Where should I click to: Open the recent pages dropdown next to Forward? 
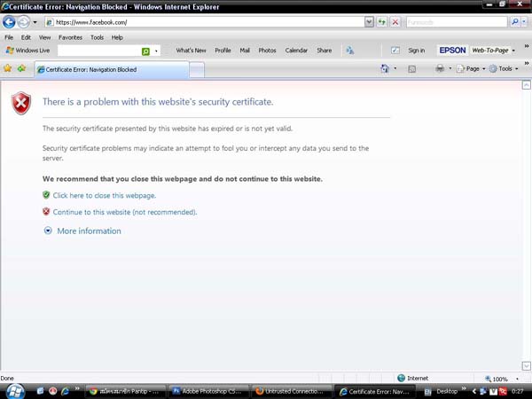35,22
